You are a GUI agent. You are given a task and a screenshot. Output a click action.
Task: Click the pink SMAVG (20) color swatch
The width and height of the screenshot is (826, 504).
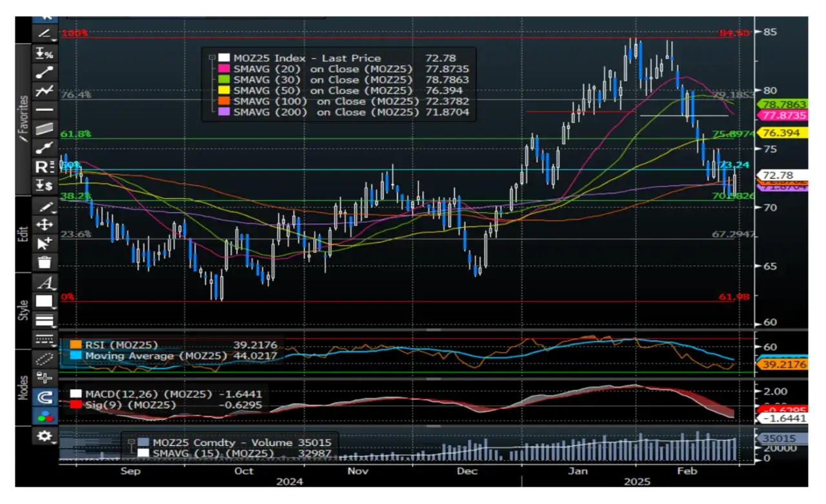click(223, 69)
